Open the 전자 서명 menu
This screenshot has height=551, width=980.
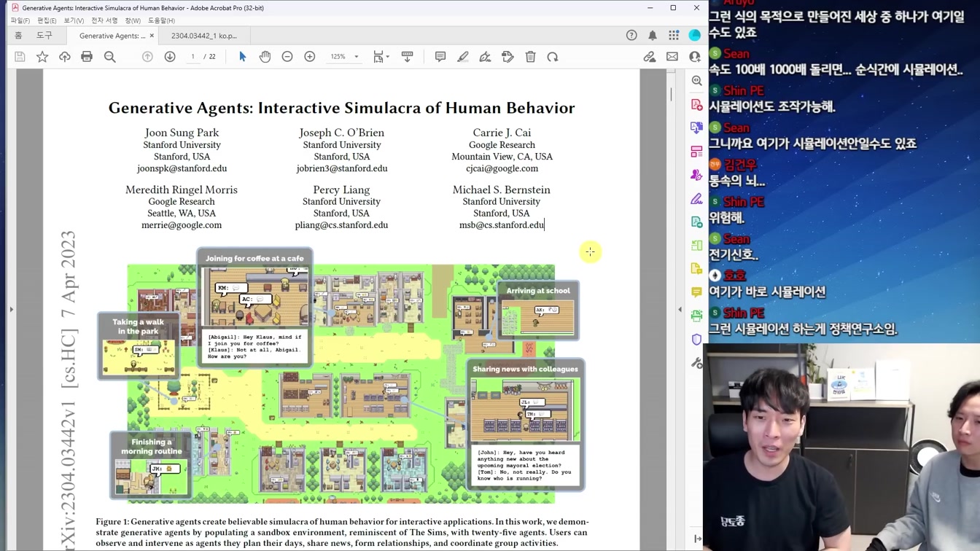[x=104, y=20]
